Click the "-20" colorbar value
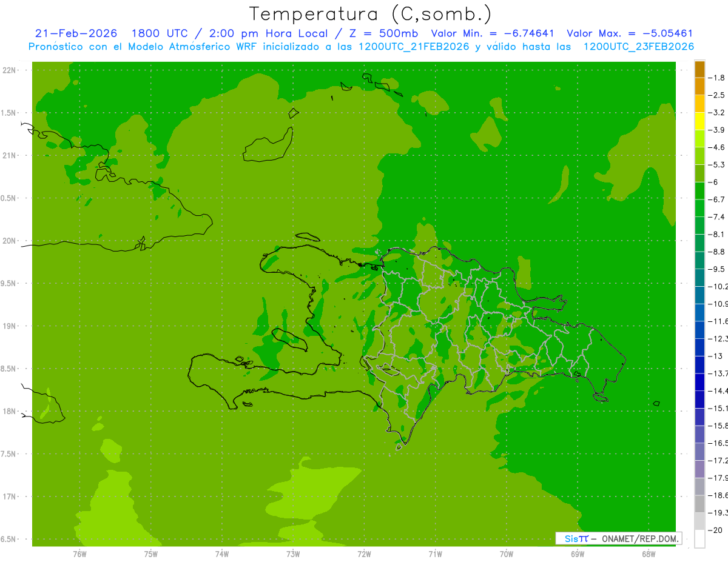This screenshot has width=728, height=562. pos(715,530)
